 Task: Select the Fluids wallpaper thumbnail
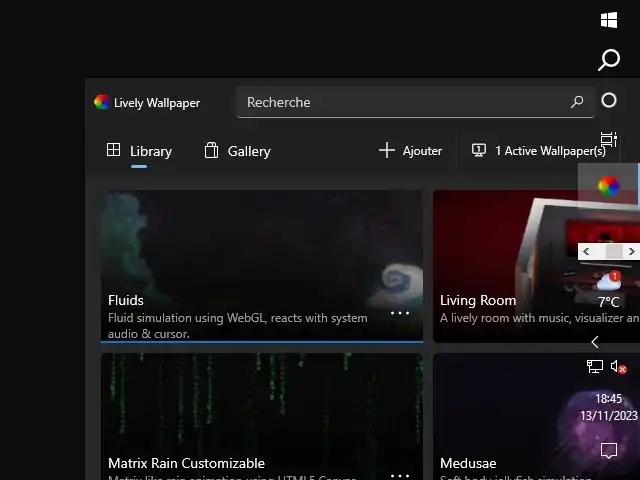point(262,266)
